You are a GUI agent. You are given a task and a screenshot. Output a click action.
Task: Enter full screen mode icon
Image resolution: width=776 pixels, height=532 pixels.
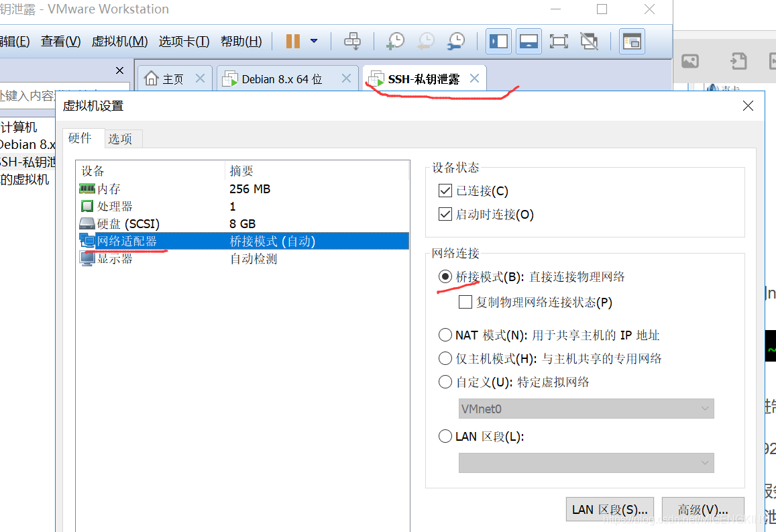tap(559, 41)
